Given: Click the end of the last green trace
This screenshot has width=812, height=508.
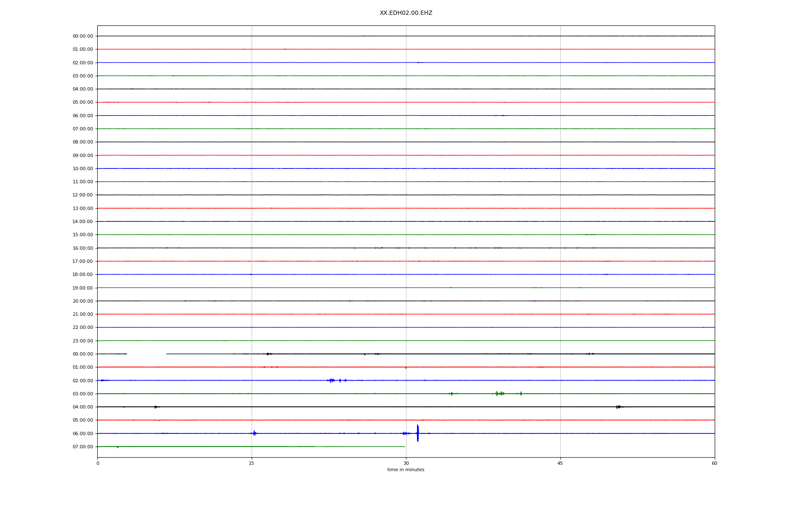Looking at the screenshot, I should (404, 447).
